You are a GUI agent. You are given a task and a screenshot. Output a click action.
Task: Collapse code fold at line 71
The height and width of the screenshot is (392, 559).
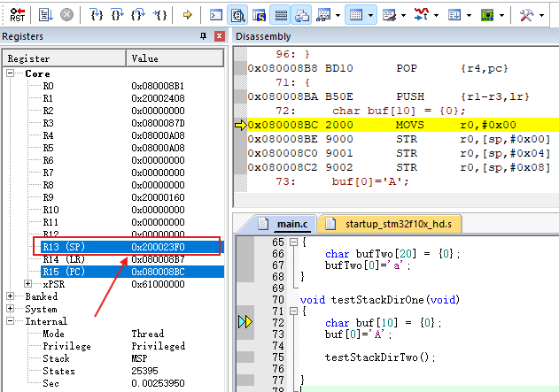[294, 311]
